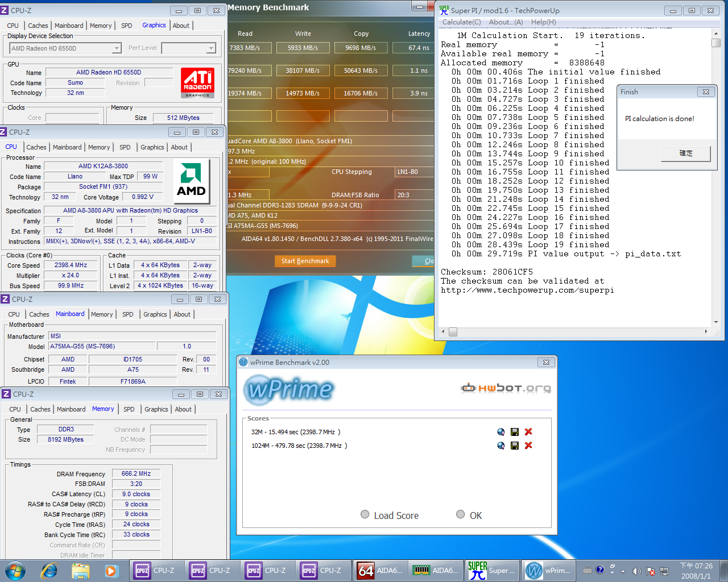Open SPD tab in CPU-Z Mainboard window

[x=128, y=314]
